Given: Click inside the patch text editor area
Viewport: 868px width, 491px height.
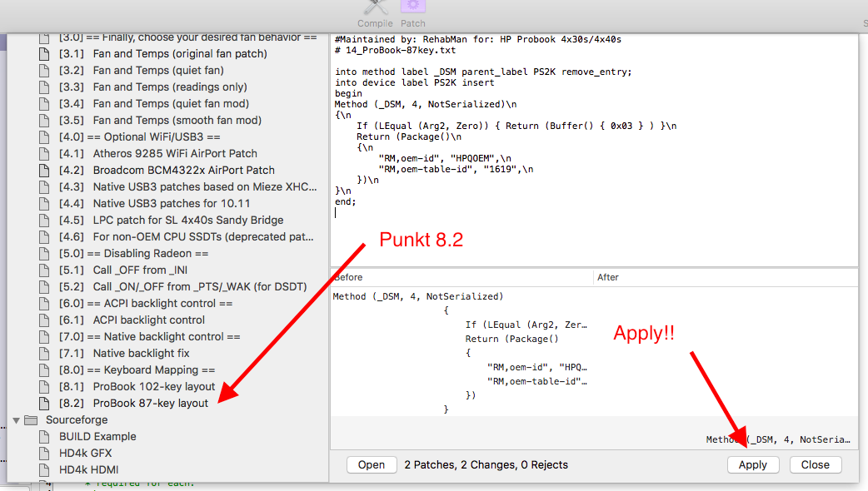Looking at the screenshot, I should tap(594, 151).
